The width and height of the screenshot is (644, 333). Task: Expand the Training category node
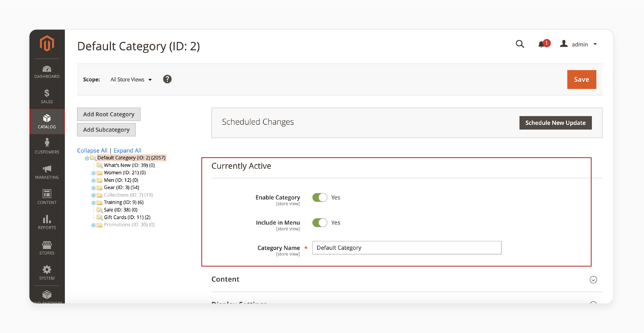coord(93,203)
